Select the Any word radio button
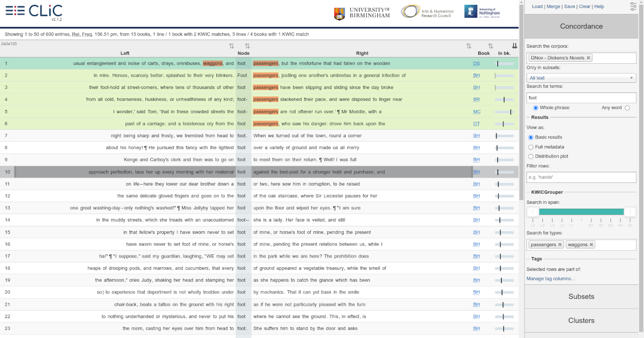The image size is (644, 338). [x=627, y=108]
